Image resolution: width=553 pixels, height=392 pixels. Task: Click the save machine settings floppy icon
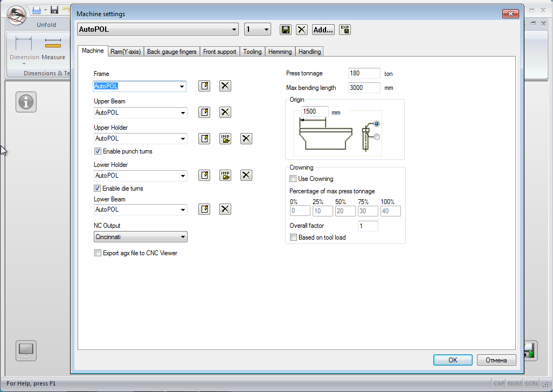coord(286,30)
